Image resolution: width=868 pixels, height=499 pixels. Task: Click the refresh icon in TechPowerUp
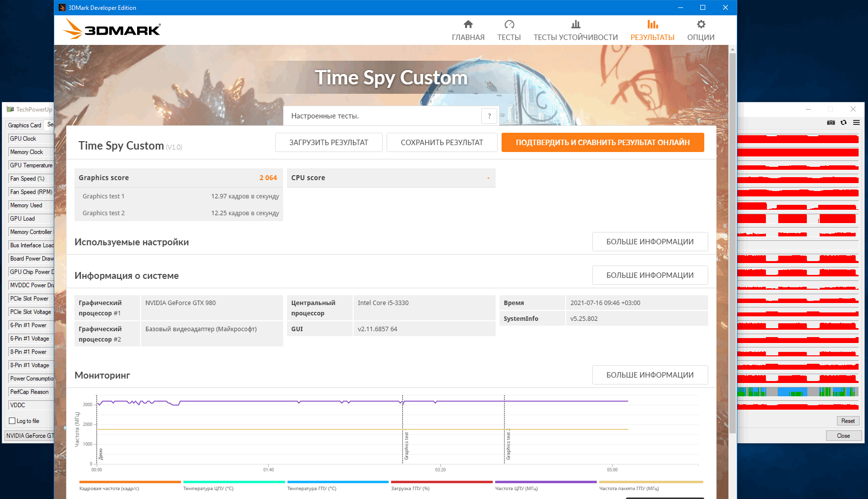[844, 122]
